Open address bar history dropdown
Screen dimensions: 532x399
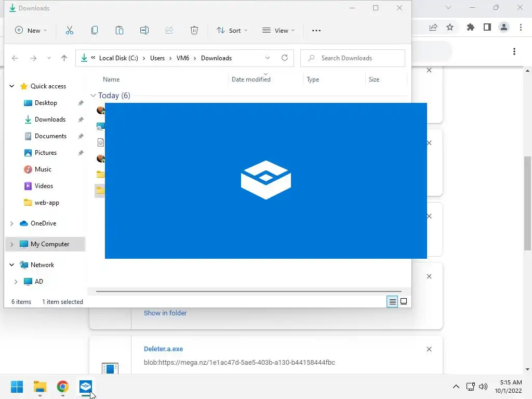pos(268,58)
